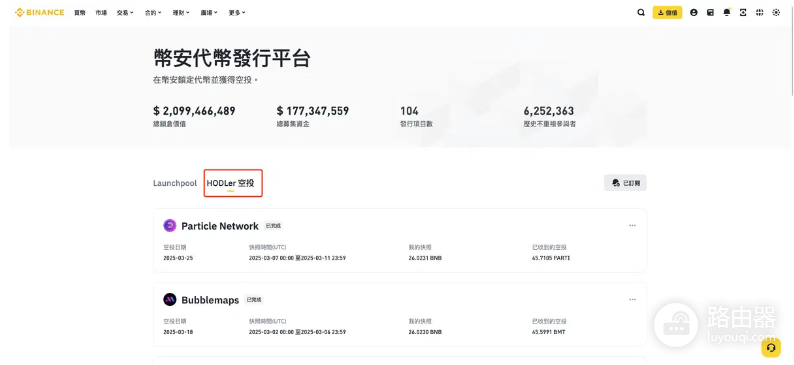Viewport: 794px width, 365px height.
Task: Switch to the Launchpool tab
Action: point(175,183)
